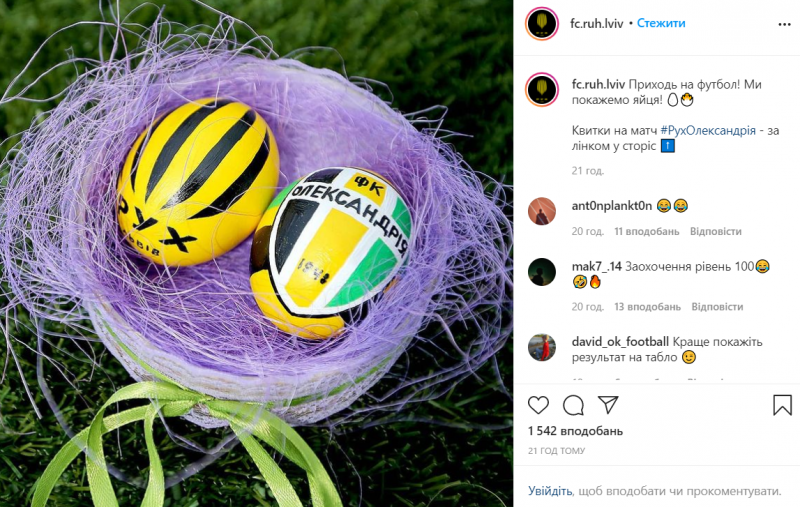The height and width of the screenshot is (507, 800).
Task: Click ant0nplankt0n's profile picture
Action: click(542, 211)
